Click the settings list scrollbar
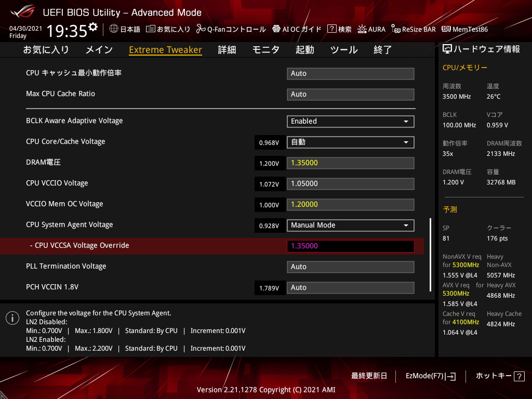Screen dimensions: 532x399 pyautogui.click(x=431, y=255)
